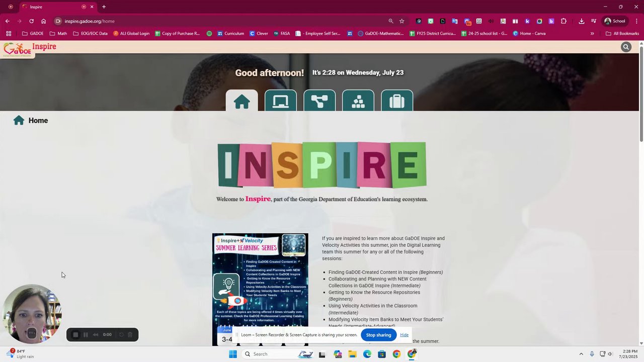Expand the hidden bookmarks chevron
Screen dimensions: 644x362
point(592,34)
